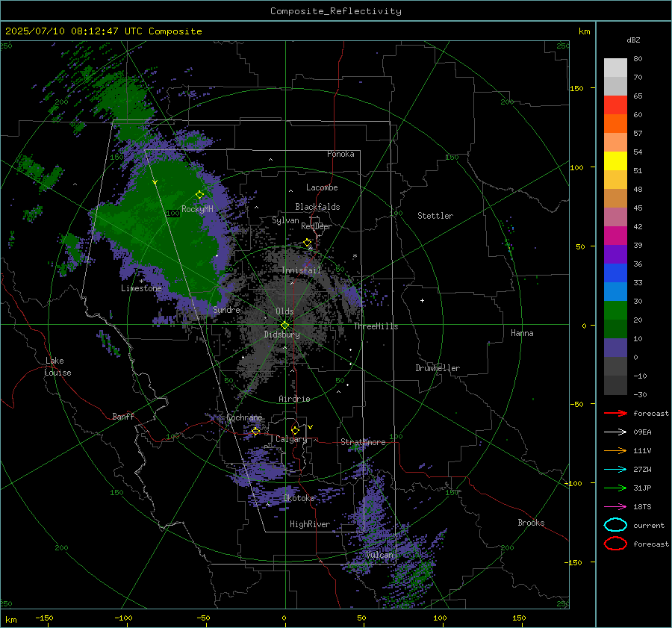Click the Lake Louise label
Viewport: 672px width, 628px height.
click(57, 367)
